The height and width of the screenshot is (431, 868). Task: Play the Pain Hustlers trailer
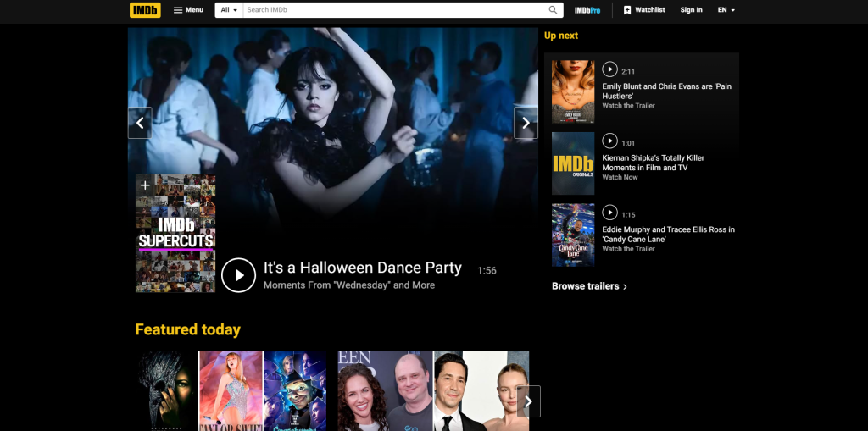coord(609,70)
